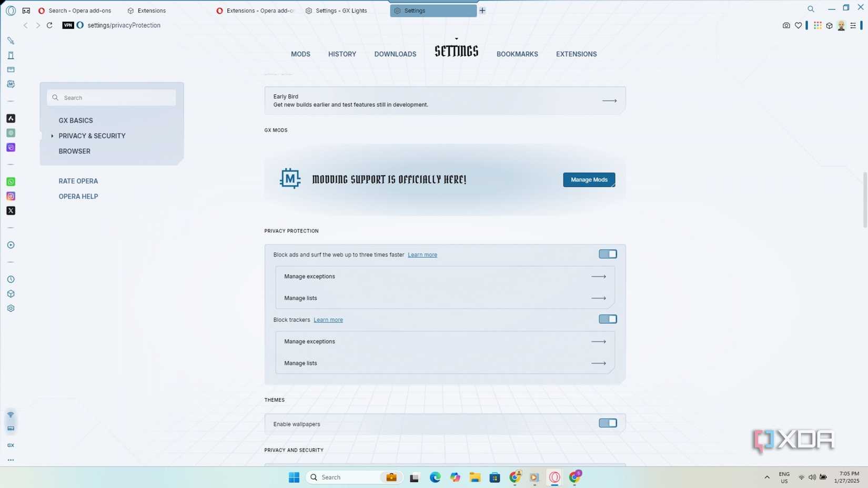
Task: Click inside the settings search field
Action: [x=111, y=97]
